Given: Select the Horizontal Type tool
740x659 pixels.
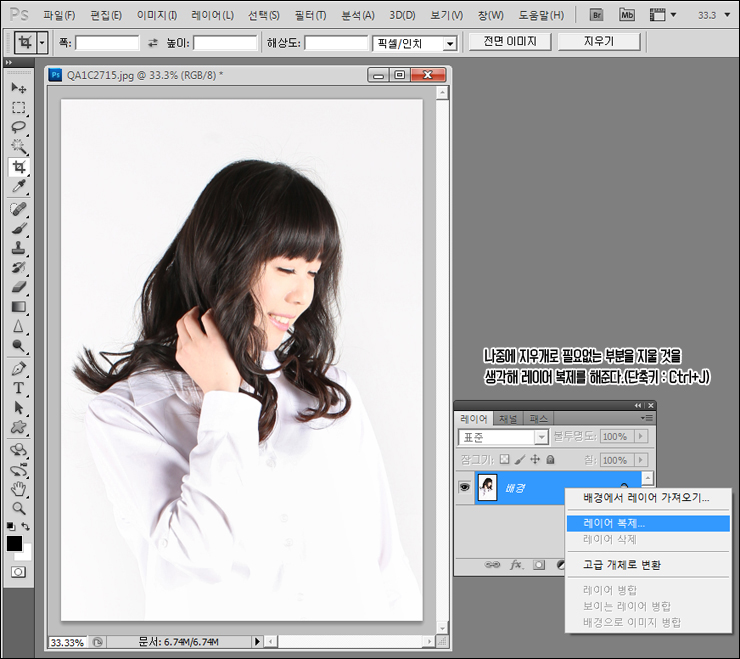Looking at the screenshot, I should point(18,388).
